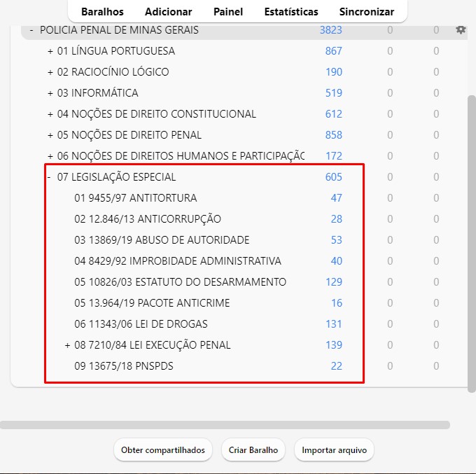The height and width of the screenshot is (474, 476).
Task: Click Criar Baralho button
Action: 253,449
